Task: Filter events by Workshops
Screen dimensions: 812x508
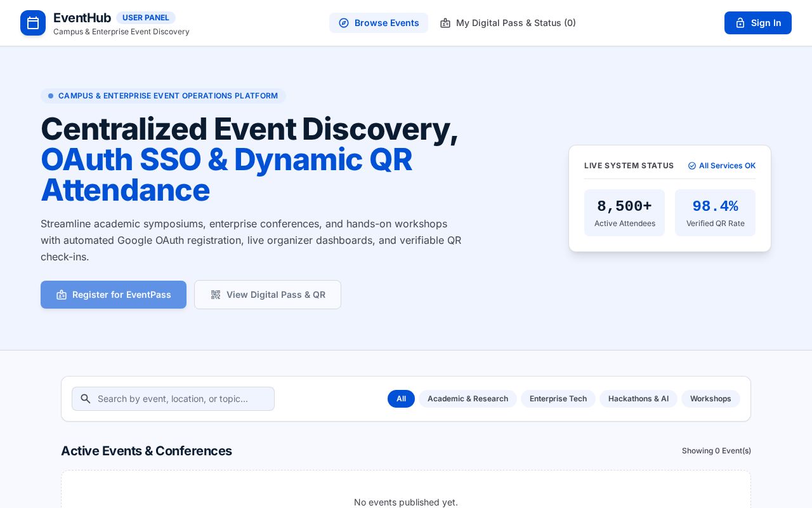Action: pyautogui.click(x=710, y=399)
